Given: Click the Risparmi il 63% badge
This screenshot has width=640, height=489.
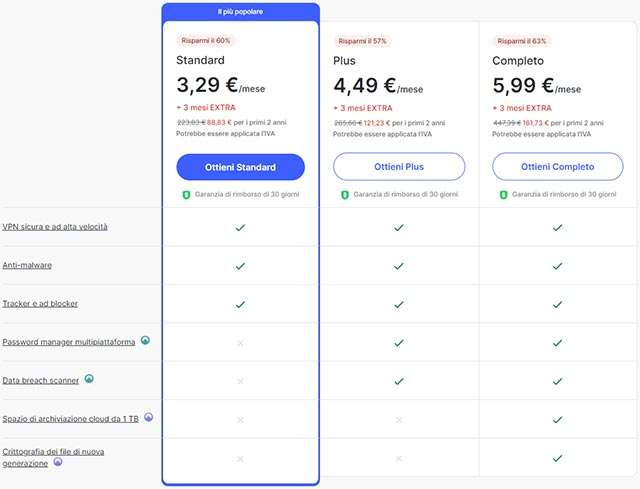Looking at the screenshot, I should pyautogui.click(x=522, y=40).
